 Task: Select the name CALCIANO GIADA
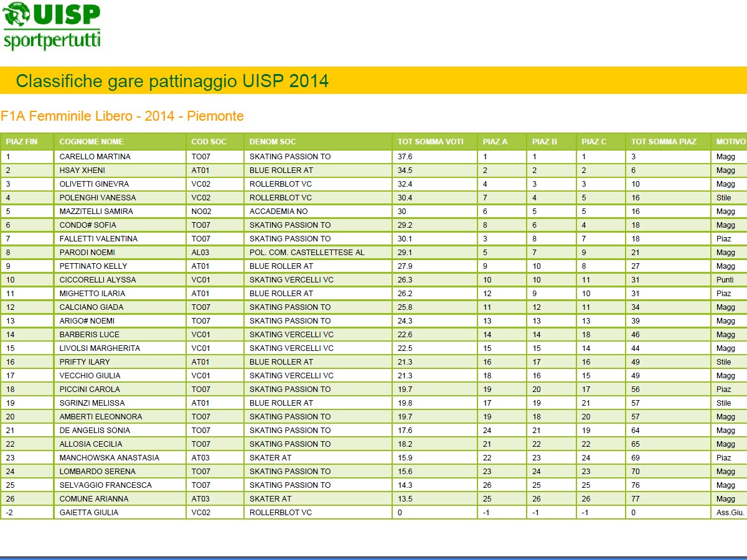click(92, 307)
